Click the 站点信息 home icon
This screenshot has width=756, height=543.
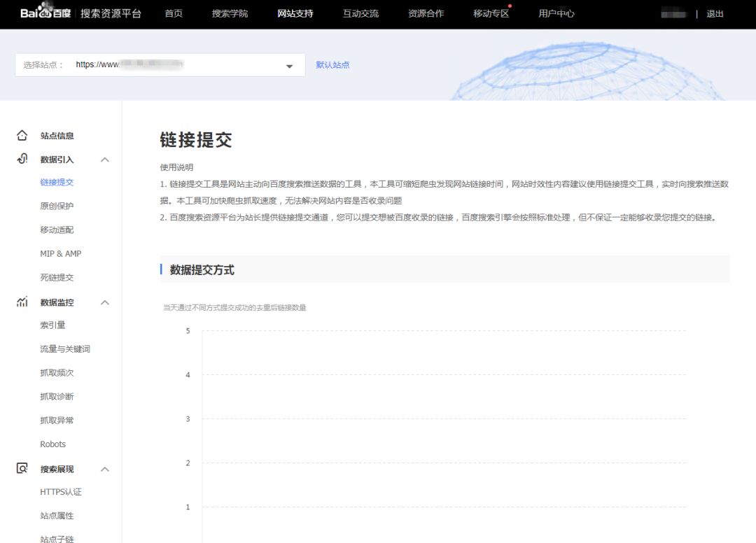coord(23,136)
